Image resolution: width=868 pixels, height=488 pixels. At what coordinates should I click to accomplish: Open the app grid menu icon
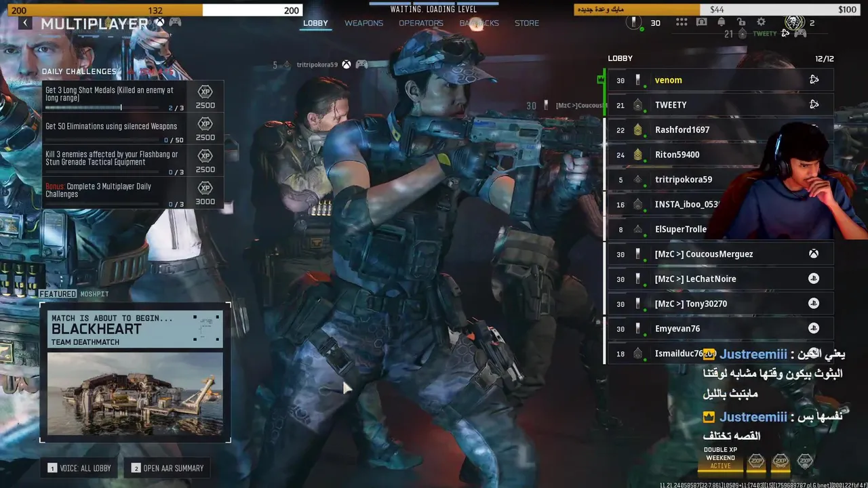tap(682, 22)
